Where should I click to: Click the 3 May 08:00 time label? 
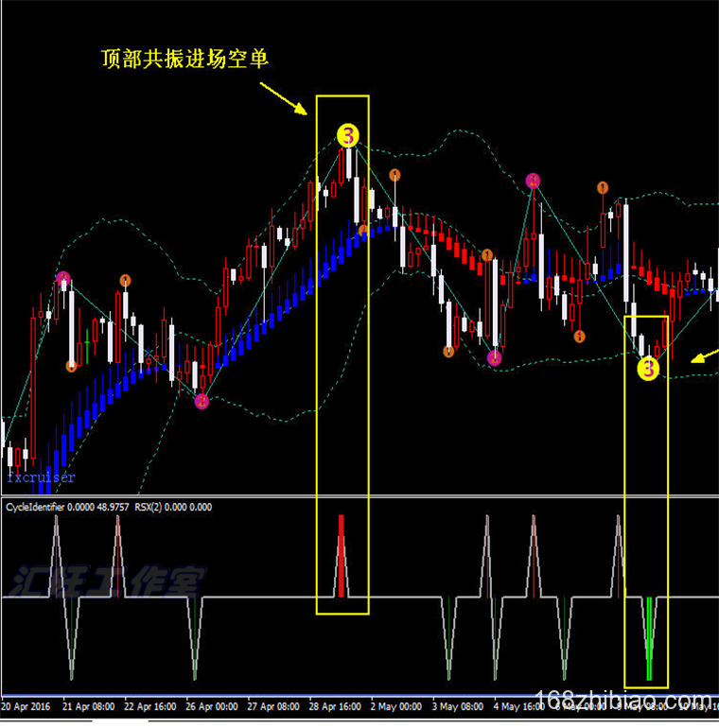click(x=458, y=706)
